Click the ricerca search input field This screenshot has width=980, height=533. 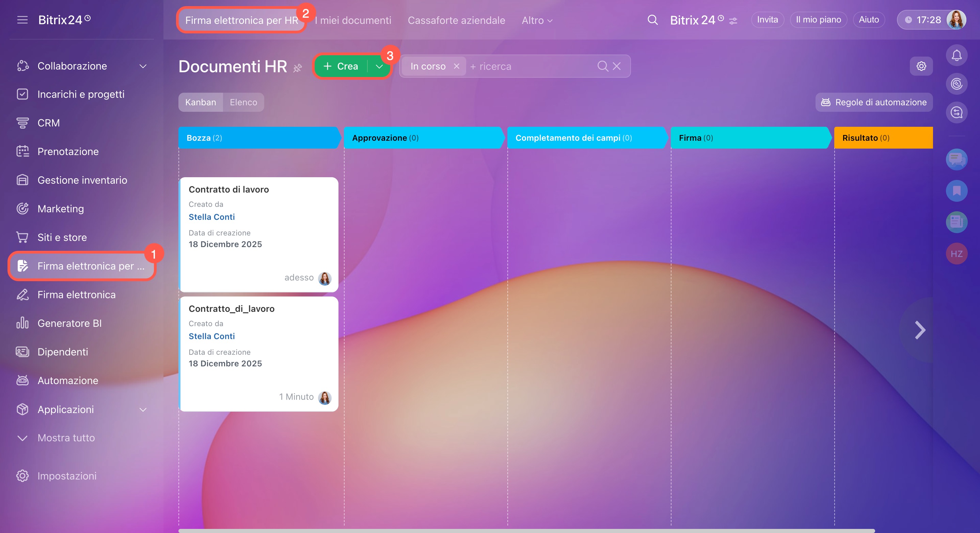coord(533,66)
